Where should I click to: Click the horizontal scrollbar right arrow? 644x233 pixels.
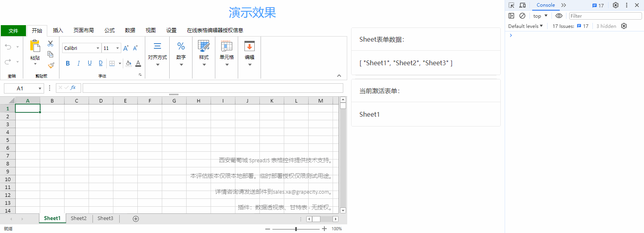pyautogui.click(x=335, y=219)
